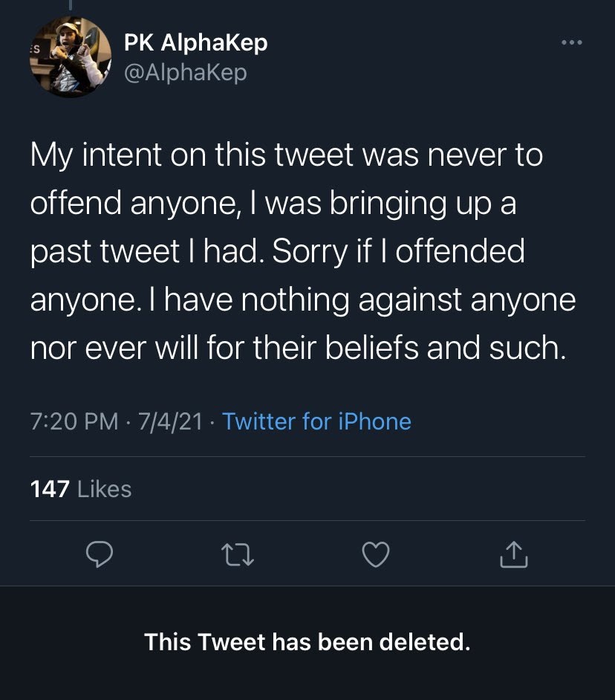Click the Twitter for iPhone source link
The image size is (615, 700).
(316, 421)
